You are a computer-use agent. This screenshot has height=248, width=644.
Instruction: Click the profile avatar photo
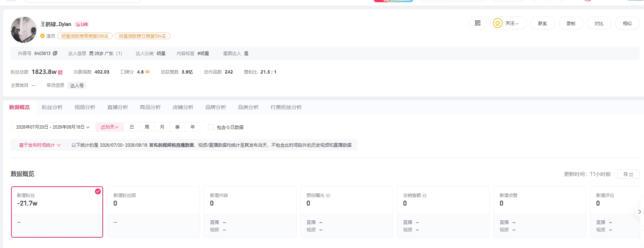coord(24,30)
